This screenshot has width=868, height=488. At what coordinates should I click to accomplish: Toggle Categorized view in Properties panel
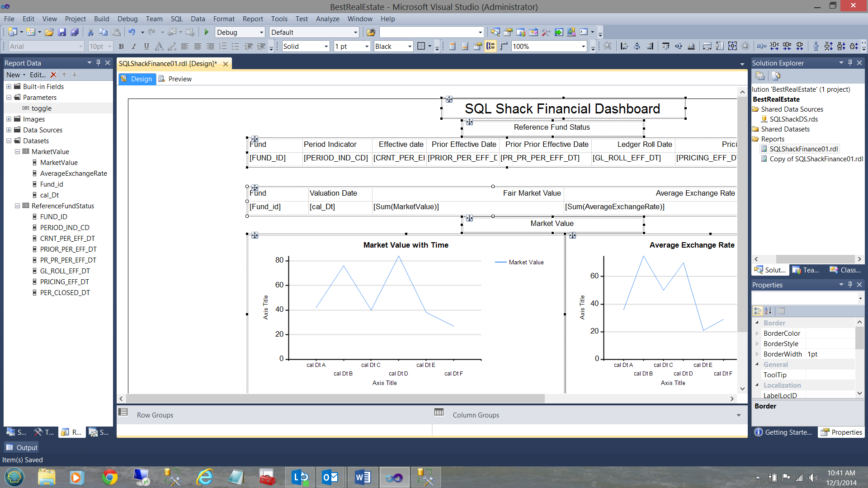tap(758, 311)
